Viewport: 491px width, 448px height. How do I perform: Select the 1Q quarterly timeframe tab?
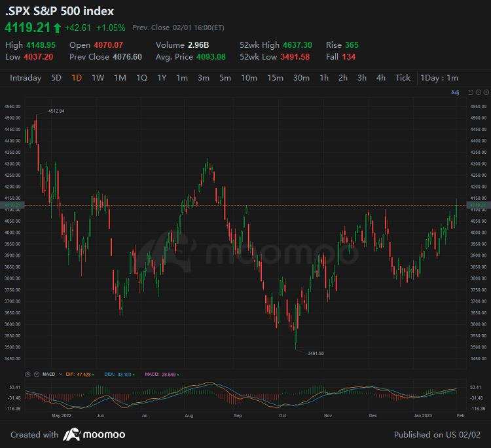142,78
